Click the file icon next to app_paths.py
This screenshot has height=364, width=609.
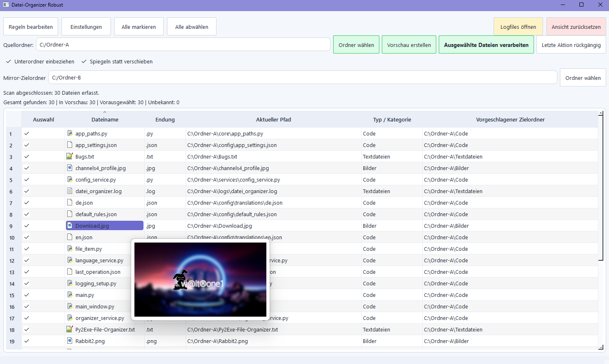click(70, 133)
